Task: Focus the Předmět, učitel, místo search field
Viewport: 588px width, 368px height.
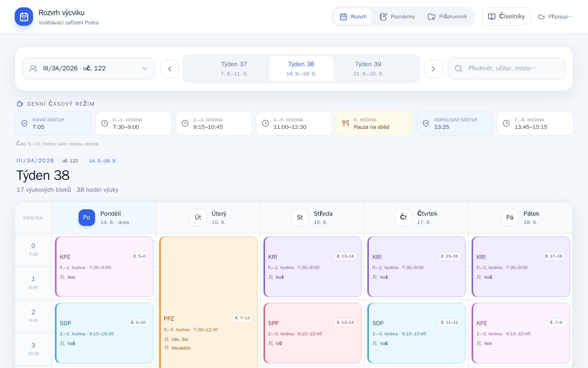Action: [x=507, y=69]
